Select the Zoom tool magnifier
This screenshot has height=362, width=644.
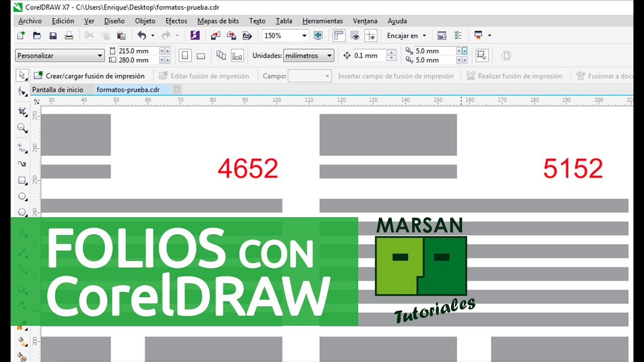[22, 129]
